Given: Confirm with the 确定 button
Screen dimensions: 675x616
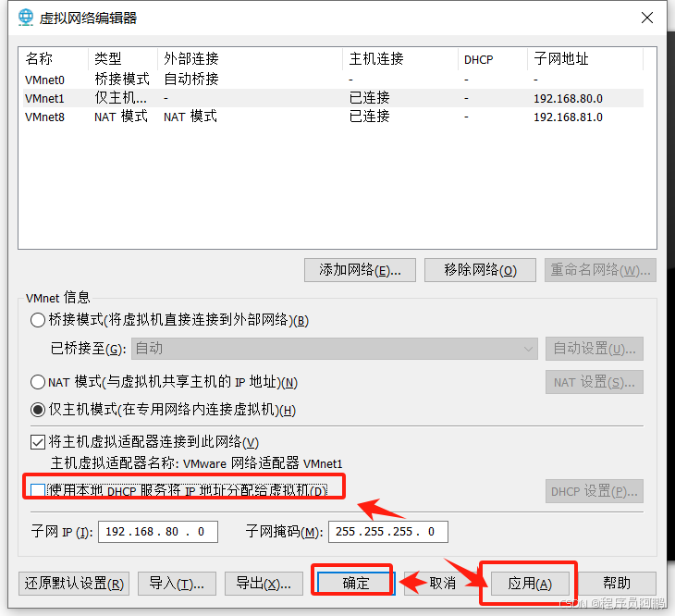Looking at the screenshot, I should (356, 584).
